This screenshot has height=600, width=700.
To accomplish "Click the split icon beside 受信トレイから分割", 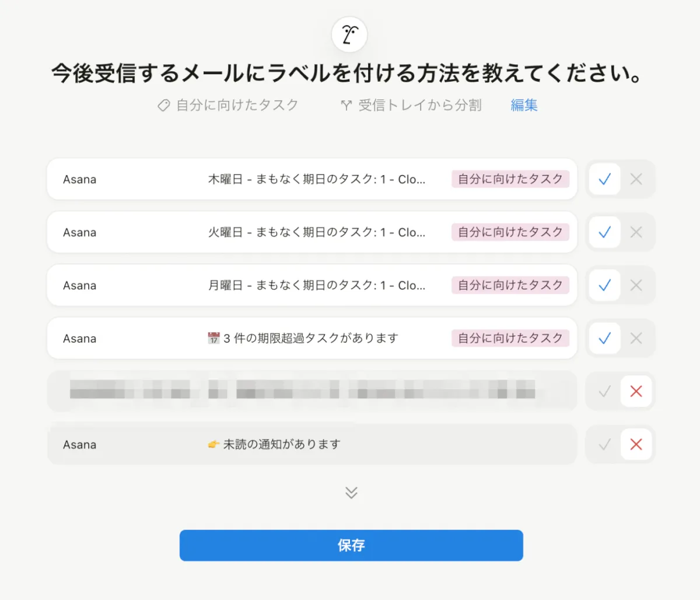I will pyautogui.click(x=346, y=105).
